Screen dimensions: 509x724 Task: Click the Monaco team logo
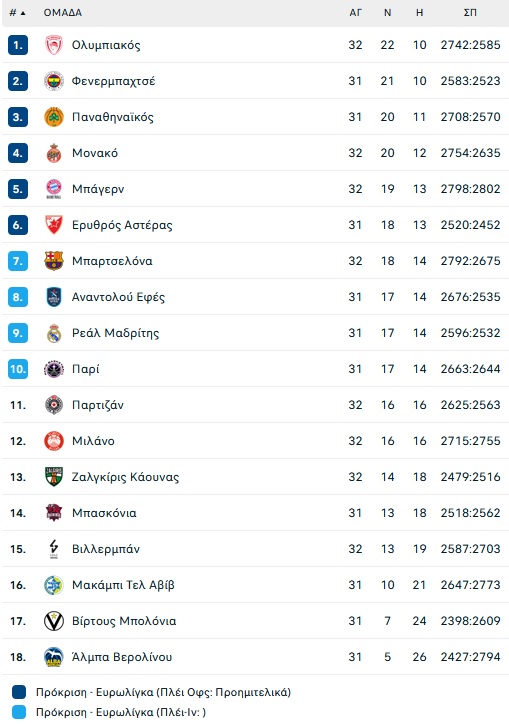[x=54, y=153]
